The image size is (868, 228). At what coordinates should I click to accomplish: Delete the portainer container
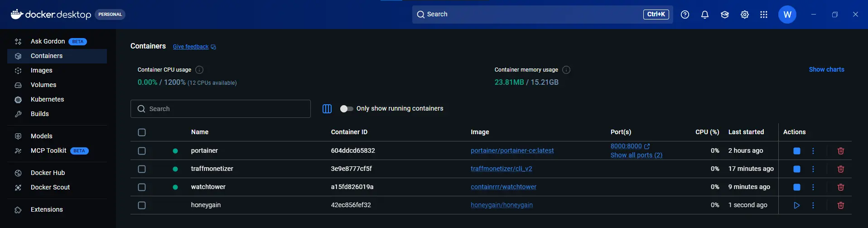coord(841,151)
